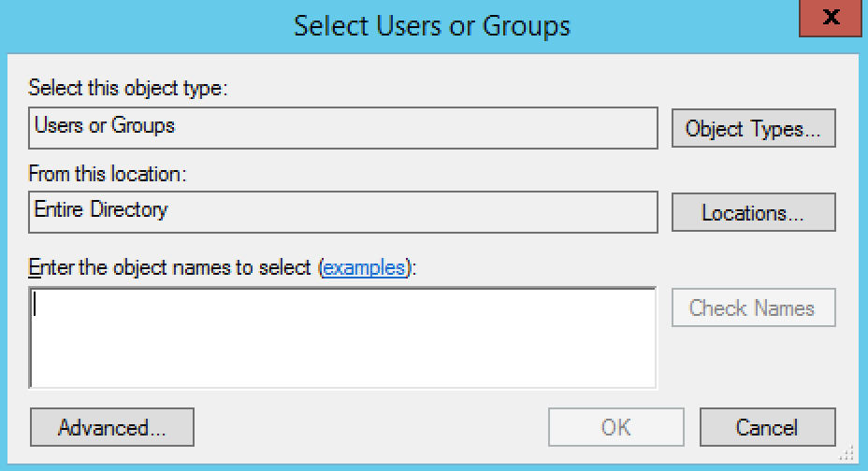Focus the object names text box
Viewport: 868px width, 471px height.
click(343, 337)
